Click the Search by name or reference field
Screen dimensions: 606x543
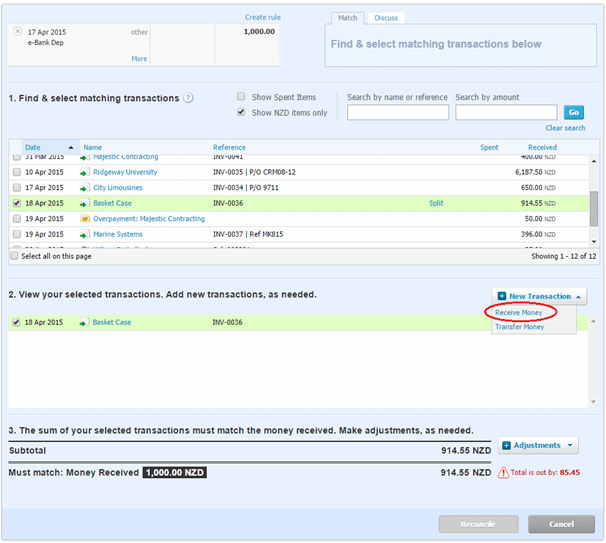click(398, 112)
